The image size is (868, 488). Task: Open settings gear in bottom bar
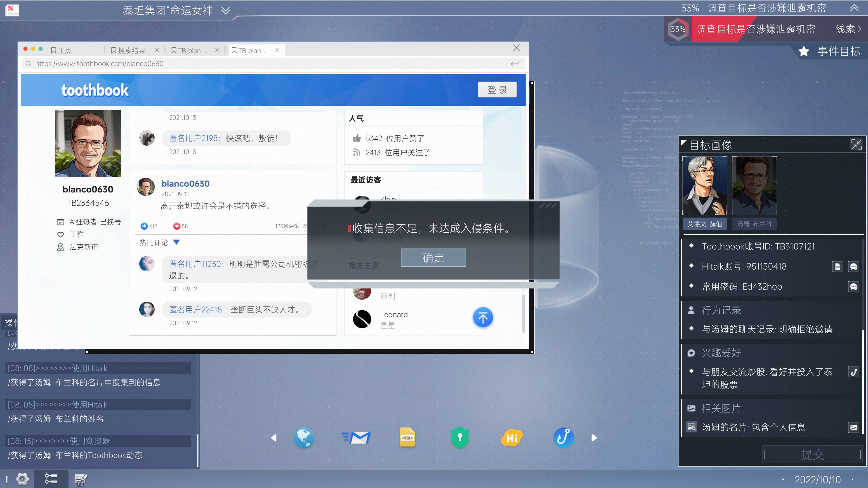pos(22,479)
